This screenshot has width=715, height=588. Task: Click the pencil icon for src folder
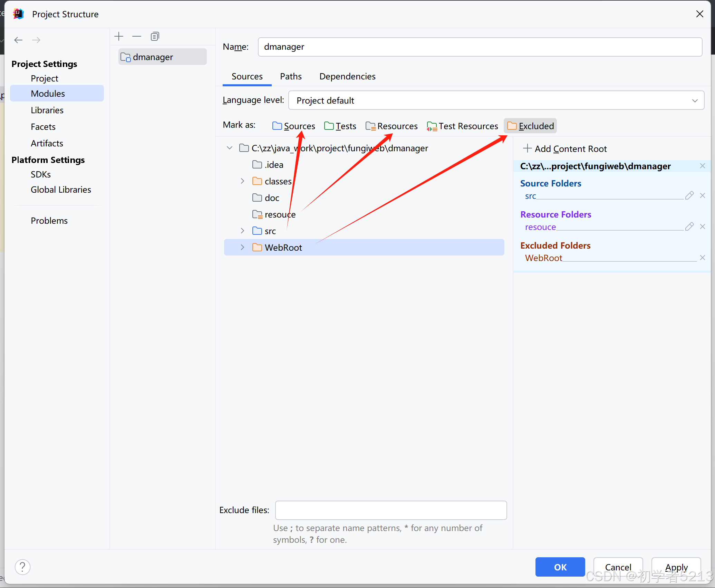click(x=689, y=195)
